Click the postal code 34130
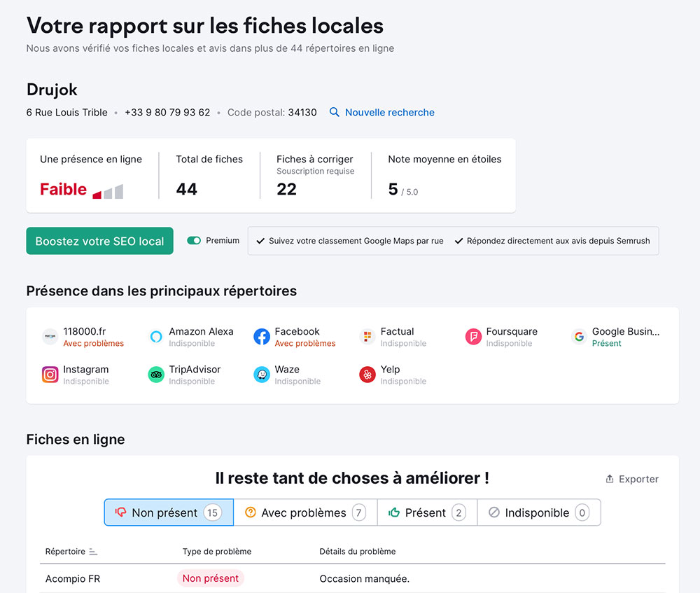 tap(302, 113)
